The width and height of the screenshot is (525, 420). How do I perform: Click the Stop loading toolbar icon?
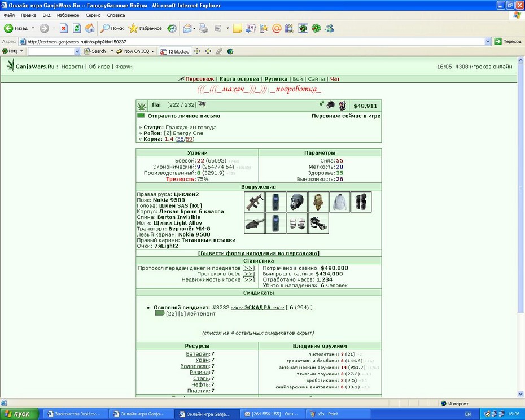tap(64, 28)
